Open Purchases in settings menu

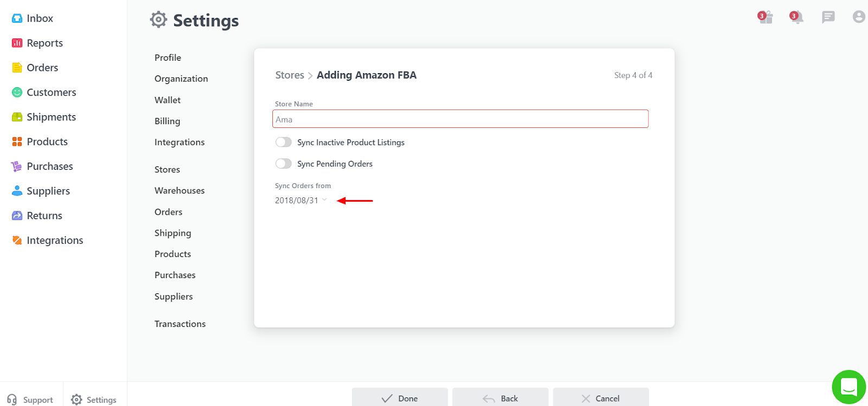pos(175,275)
